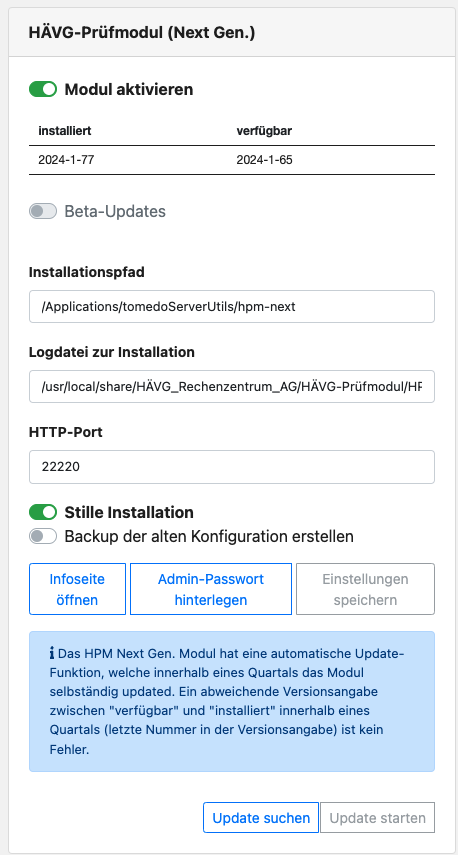This screenshot has width=458, height=855.
Task: Search for updates with Update suchen
Action: [261, 817]
